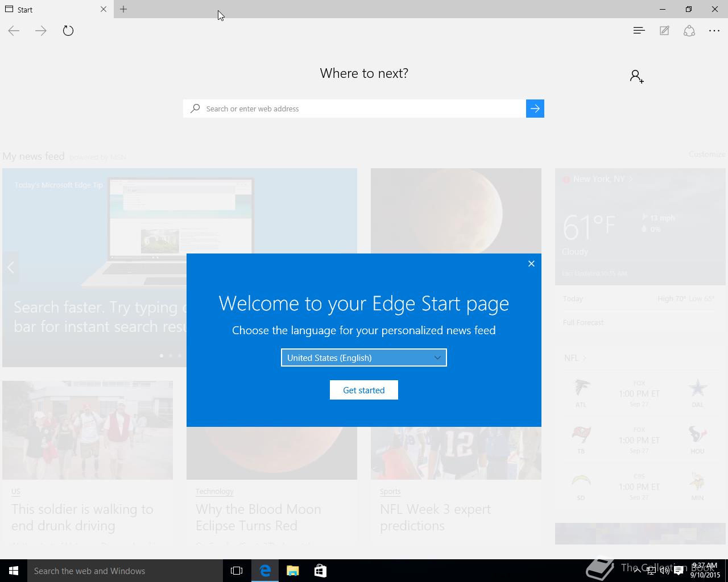The image size is (728, 582).
Task: Click the HOU Texans team logo
Action: pos(697,435)
